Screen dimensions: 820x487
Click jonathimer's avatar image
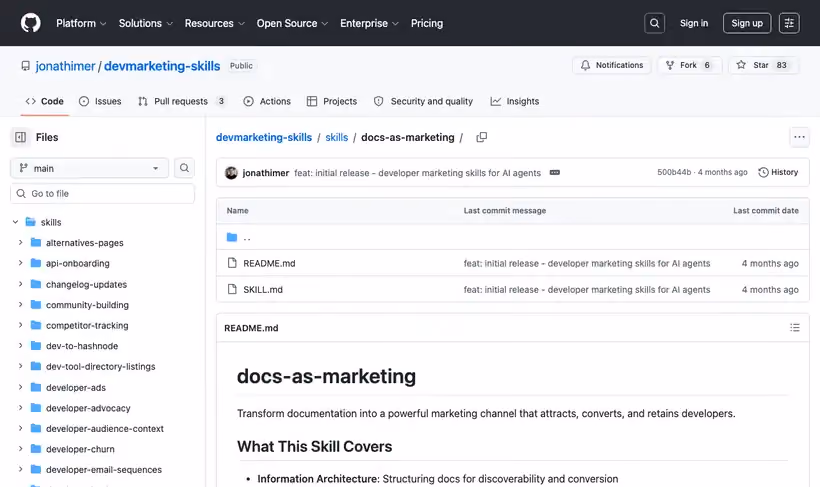[231, 173]
